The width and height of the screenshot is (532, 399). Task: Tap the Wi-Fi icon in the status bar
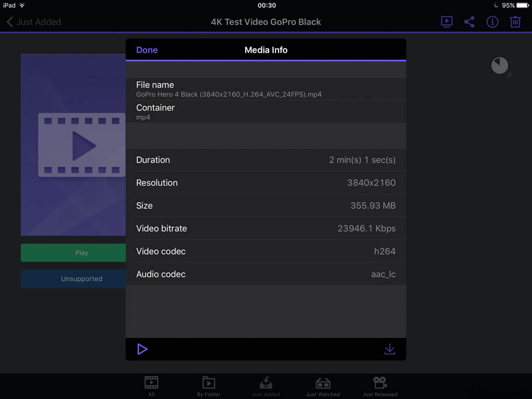(22, 5)
